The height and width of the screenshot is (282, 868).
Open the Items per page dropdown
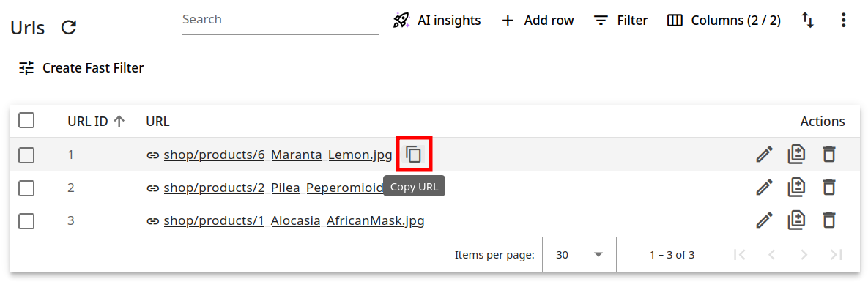click(x=579, y=255)
